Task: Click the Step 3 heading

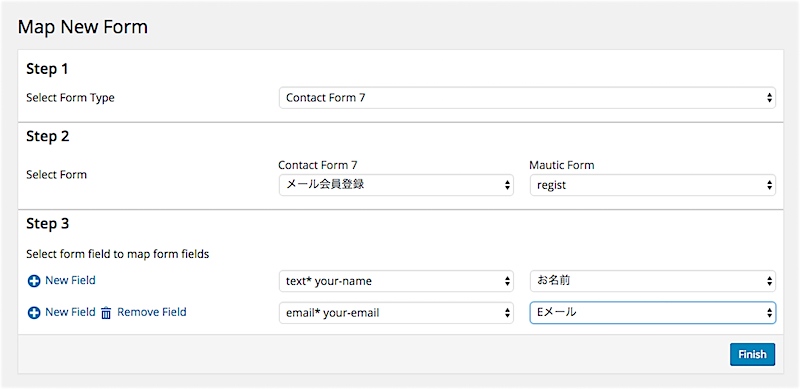Action: (x=47, y=224)
